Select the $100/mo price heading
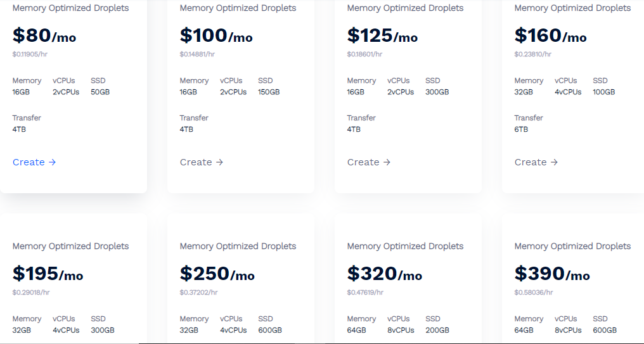This screenshot has width=644, height=344. pyautogui.click(x=216, y=35)
